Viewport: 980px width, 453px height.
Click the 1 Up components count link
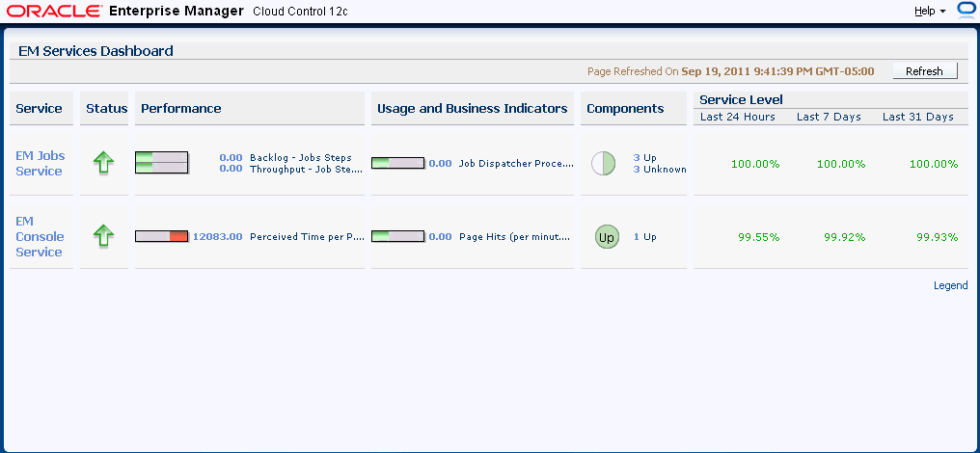tap(644, 237)
